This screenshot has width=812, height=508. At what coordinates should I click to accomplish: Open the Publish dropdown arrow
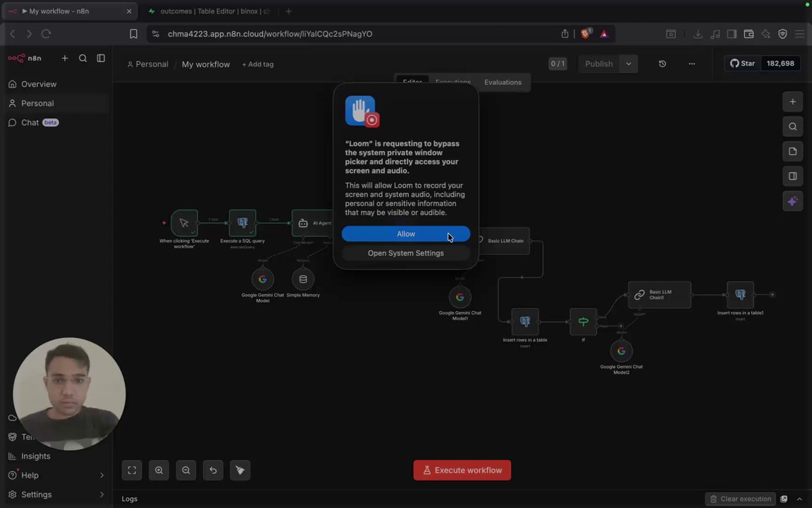[x=629, y=64]
